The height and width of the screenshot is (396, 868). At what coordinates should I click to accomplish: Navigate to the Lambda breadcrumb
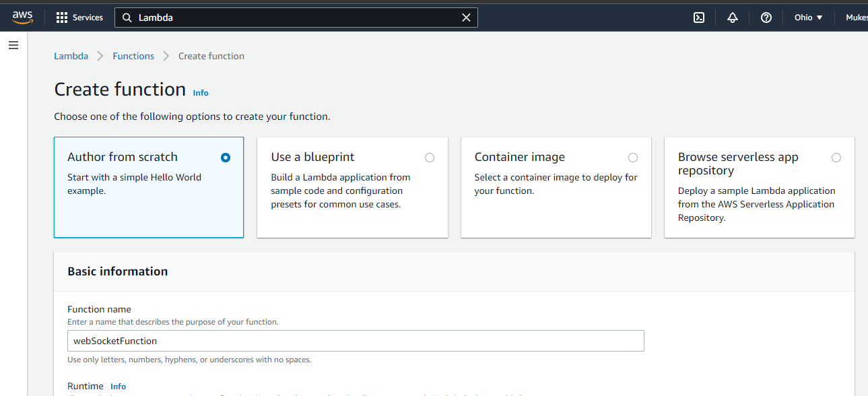point(71,56)
